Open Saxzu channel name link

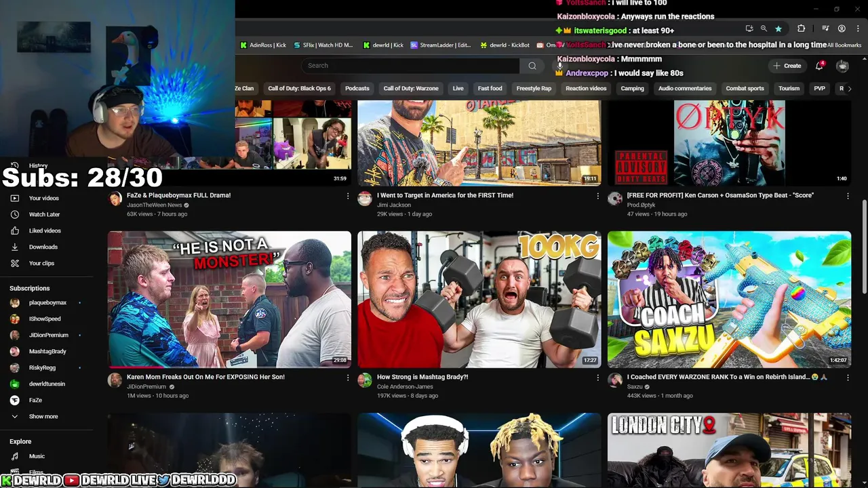635,386
